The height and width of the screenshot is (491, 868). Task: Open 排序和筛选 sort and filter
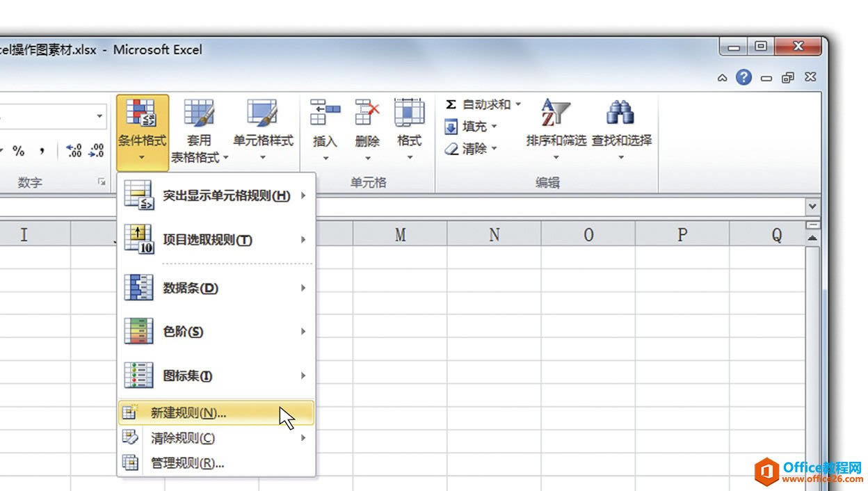pyautogui.click(x=556, y=132)
